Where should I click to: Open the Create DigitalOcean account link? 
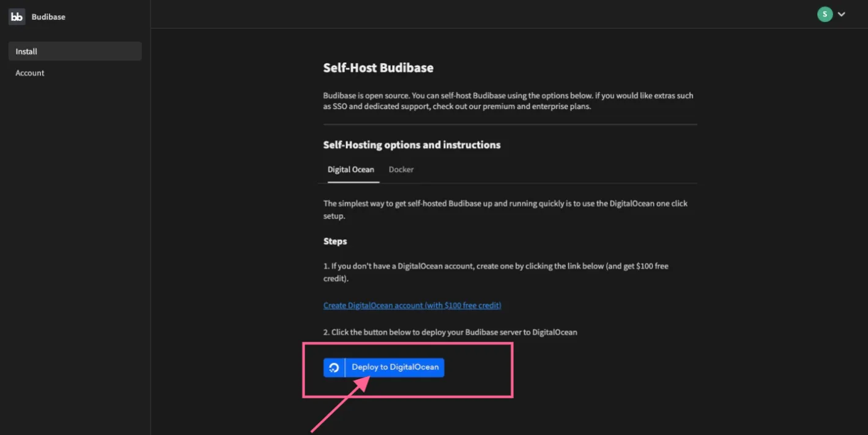tap(412, 305)
